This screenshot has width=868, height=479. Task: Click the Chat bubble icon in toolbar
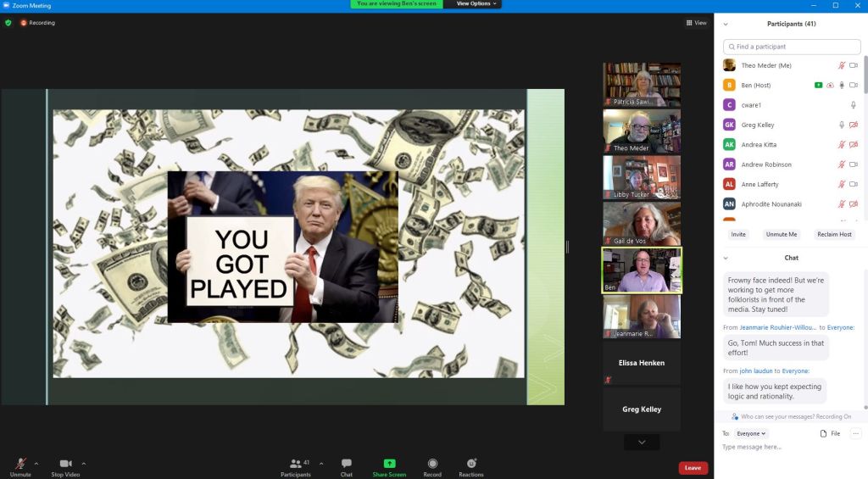[347, 464]
